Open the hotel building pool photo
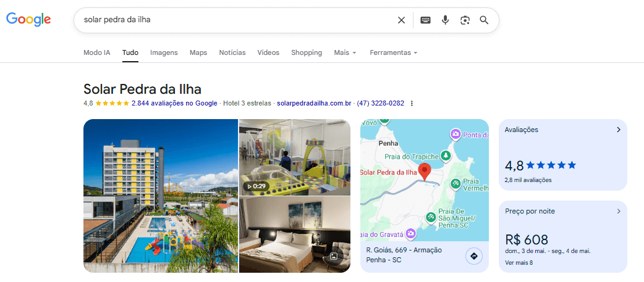The height and width of the screenshot is (282, 644). (x=161, y=196)
